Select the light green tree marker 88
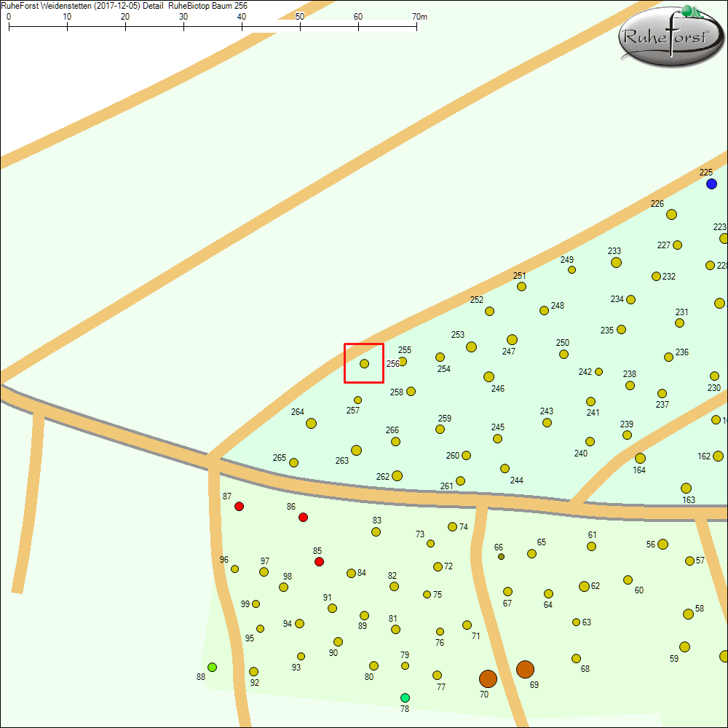728x728 pixels. click(x=212, y=667)
